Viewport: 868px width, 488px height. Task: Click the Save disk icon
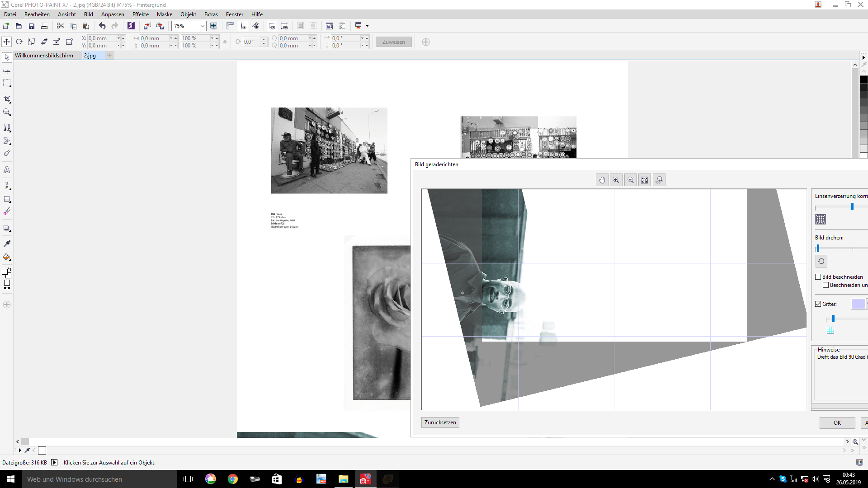pos(31,26)
